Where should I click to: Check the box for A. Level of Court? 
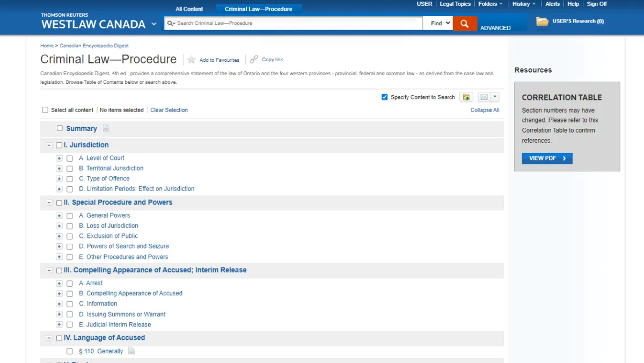coord(70,158)
